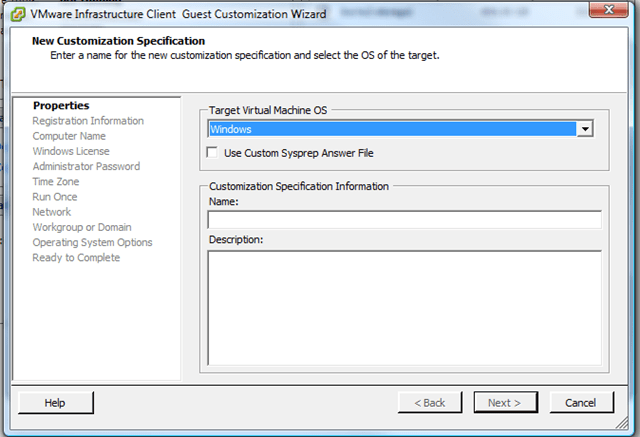Screen dimensions: 640x437
Task: Click the Next > button
Action: pyautogui.click(x=504, y=402)
